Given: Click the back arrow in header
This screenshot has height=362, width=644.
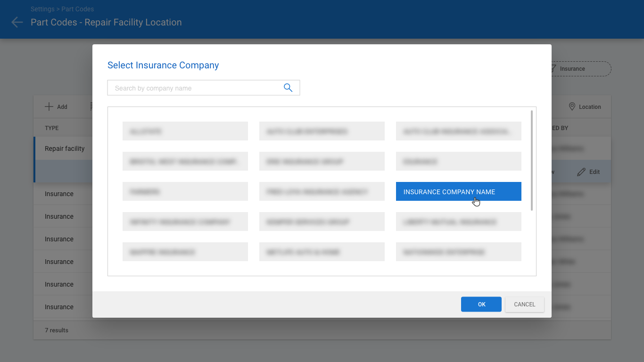Looking at the screenshot, I should pyautogui.click(x=17, y=22).
